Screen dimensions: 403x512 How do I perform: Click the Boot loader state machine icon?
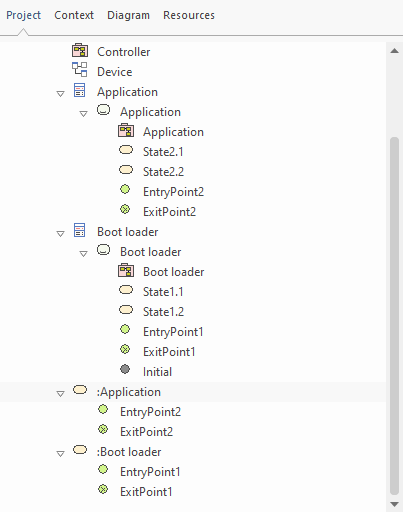(x=103, y=250)
